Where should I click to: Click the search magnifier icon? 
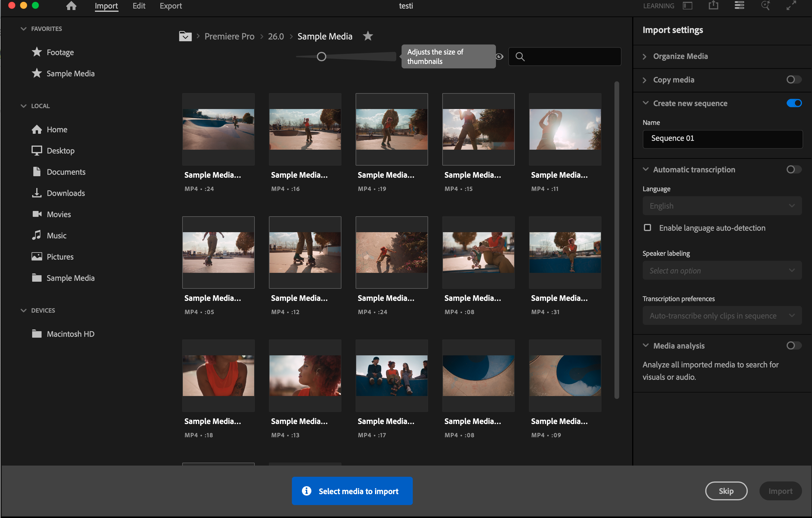pyautogui.click(x=520, y=57)
